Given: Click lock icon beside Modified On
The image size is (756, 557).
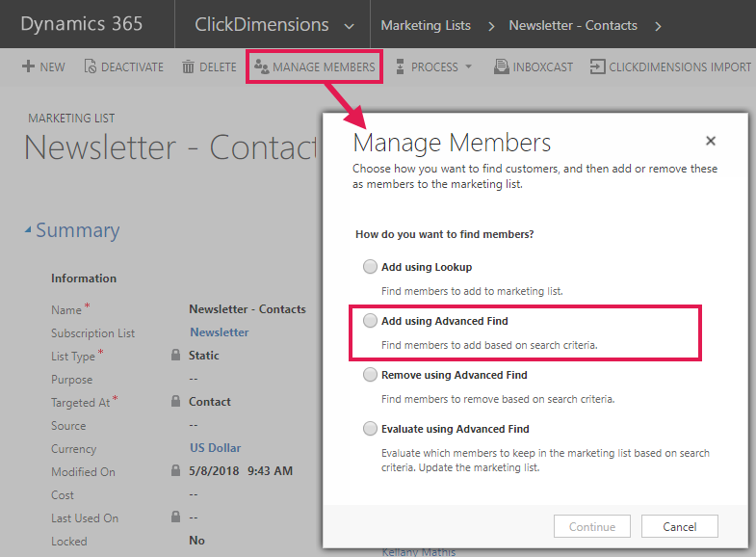Looking at the screenshot, I should pyautogui.click(x=176, y=470).
